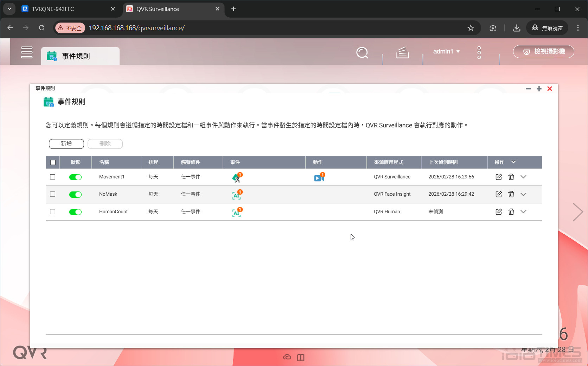Click the AI event icon for NoMask rule
588x366 pixels.
236,195
